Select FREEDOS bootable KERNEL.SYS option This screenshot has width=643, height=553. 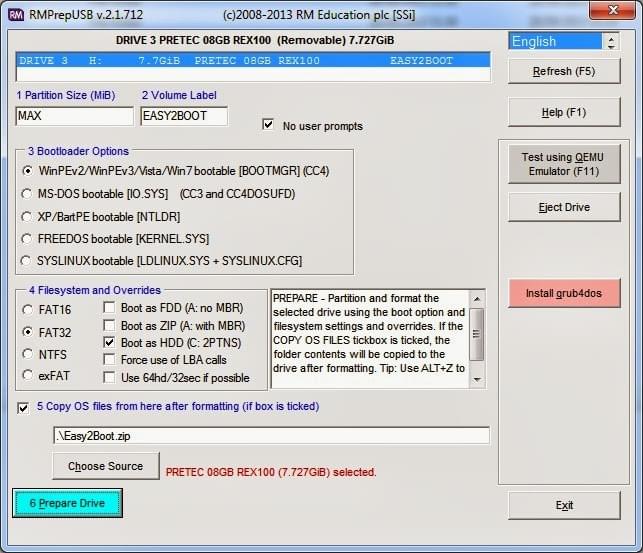[x=27, y=239]
